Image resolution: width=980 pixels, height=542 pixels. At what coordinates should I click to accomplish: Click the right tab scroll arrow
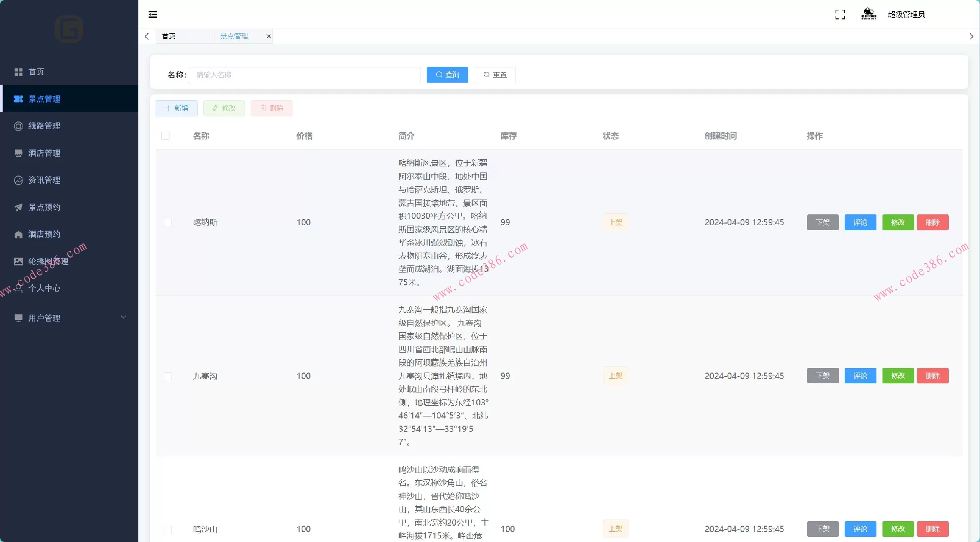coord(971,36)
